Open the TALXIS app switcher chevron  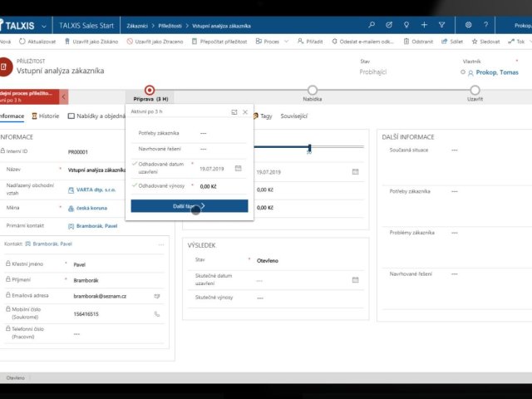[42, 25]
